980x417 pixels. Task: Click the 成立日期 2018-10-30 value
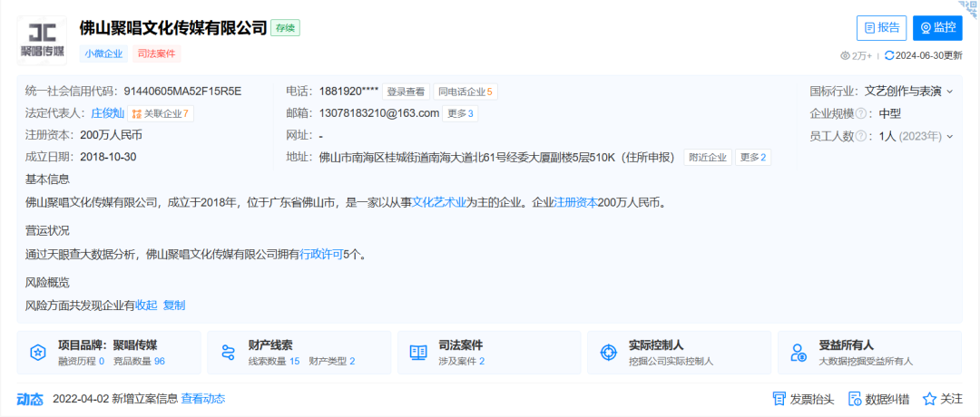tap(108, 157)
